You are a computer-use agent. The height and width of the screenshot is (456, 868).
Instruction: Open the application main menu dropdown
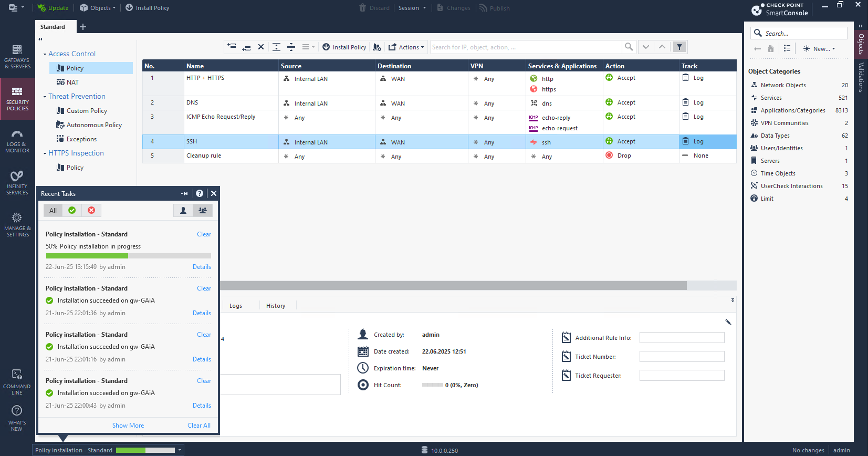16,8
